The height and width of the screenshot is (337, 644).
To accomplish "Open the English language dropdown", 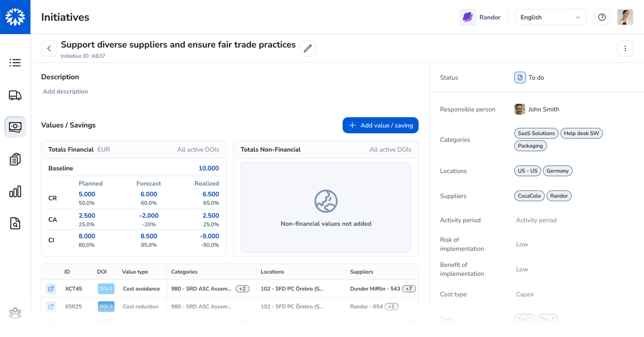I will (x=551, y=17).
